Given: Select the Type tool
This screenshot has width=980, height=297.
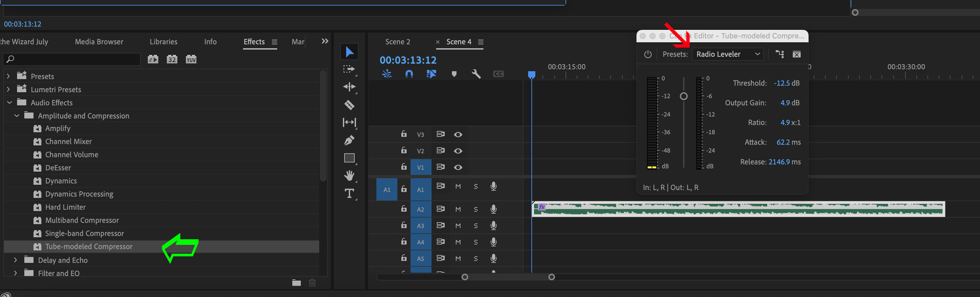Looking at the screenshot, I should 349,194.
